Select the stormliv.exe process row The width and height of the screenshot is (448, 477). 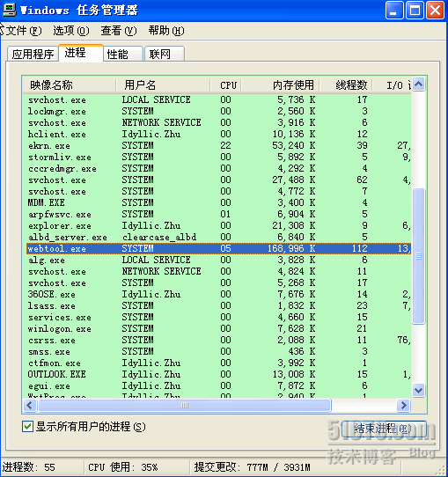(x=218, y=158)
